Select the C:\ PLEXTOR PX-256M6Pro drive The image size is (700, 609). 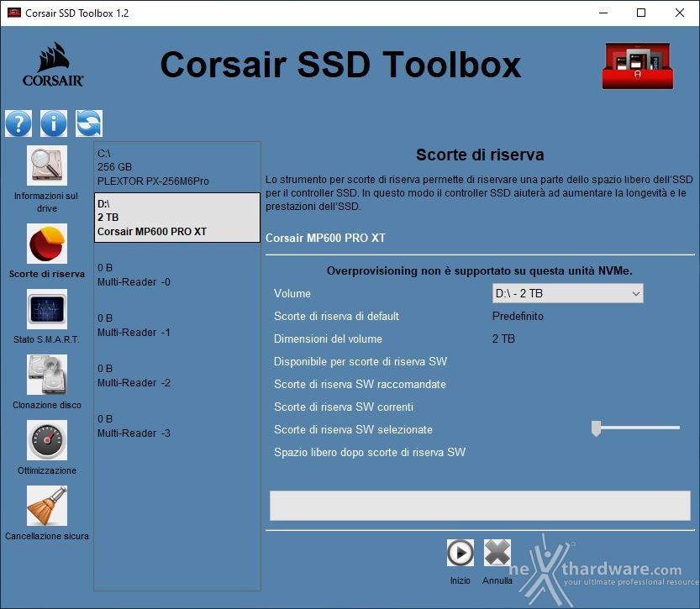tap(177, 167)
